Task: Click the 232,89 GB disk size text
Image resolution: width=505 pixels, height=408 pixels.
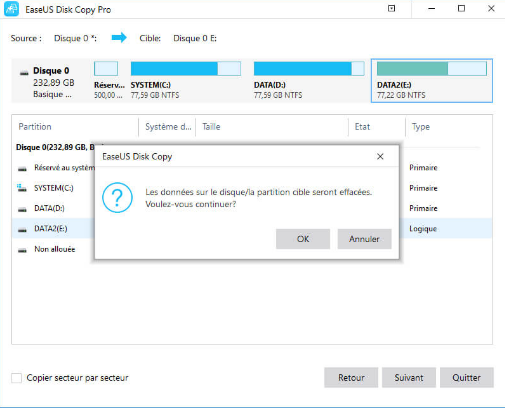Action: 54,82
